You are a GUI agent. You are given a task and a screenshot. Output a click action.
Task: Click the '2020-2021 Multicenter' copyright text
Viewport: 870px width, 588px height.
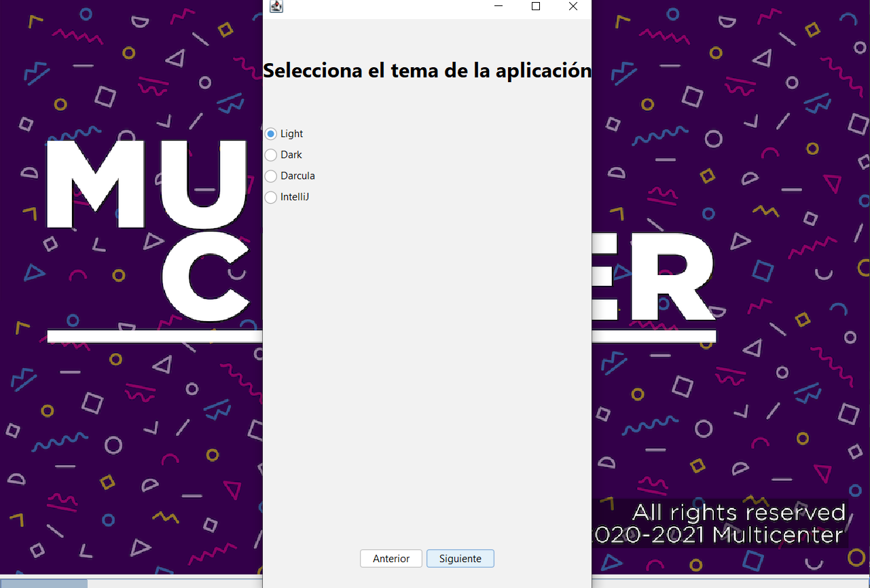(x=719, y=535)
